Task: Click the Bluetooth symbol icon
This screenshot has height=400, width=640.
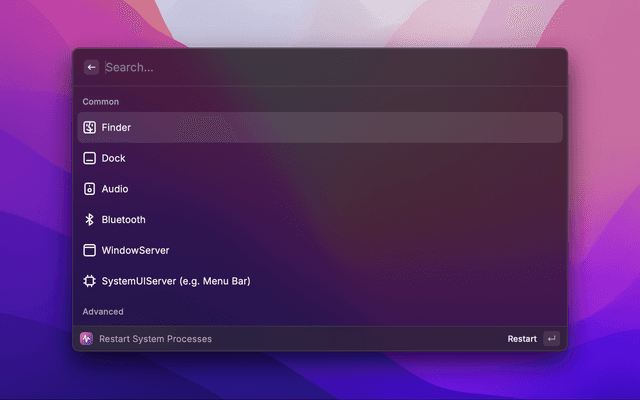Action: pyautogui.click(x=89, y=220)
